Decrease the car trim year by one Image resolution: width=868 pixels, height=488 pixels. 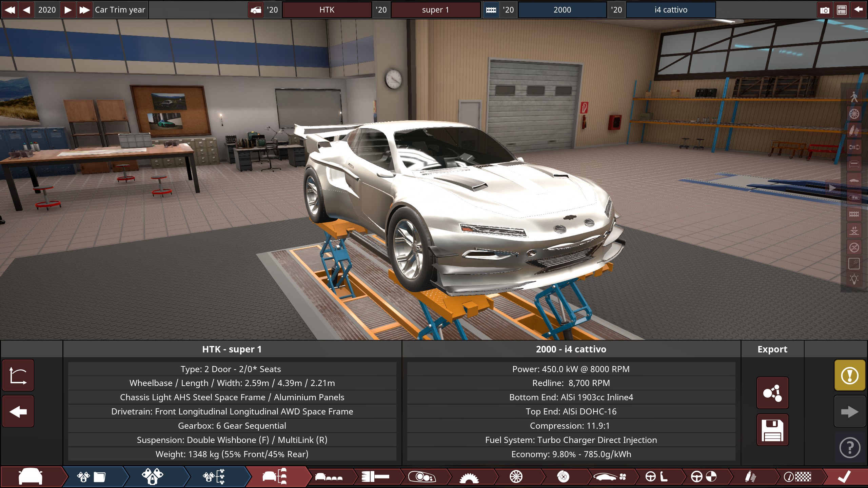[x=26, y=9]
